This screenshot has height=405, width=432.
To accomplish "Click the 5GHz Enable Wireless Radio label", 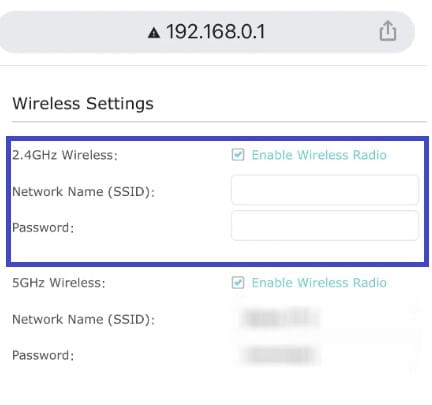I will click(319, 283).
